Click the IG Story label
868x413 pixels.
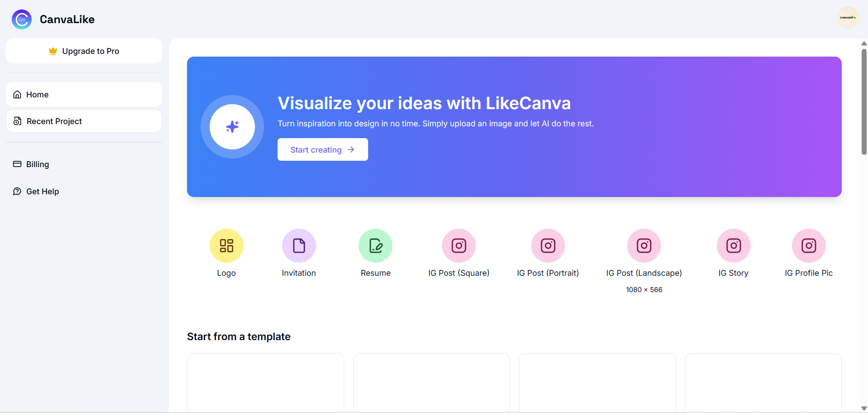[x=734, y=273]
